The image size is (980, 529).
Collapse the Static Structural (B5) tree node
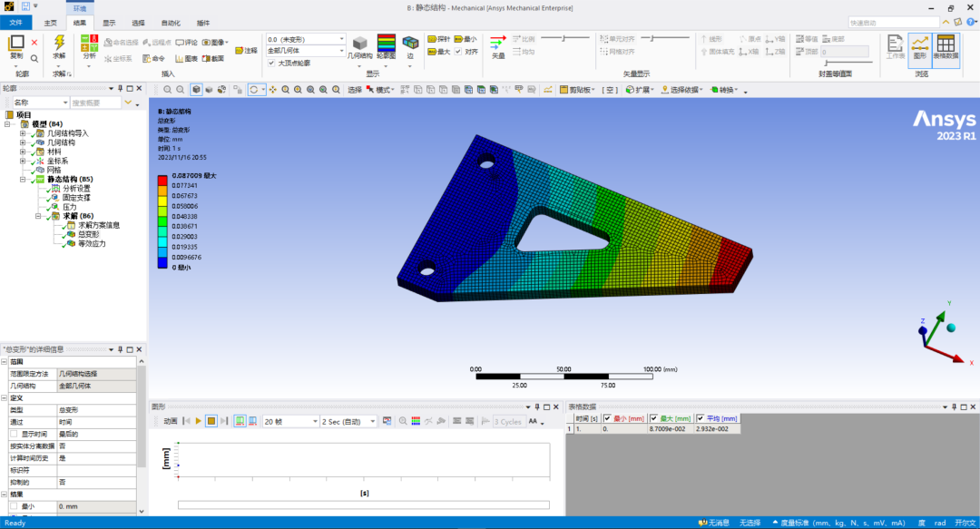[x=23, y=180]
